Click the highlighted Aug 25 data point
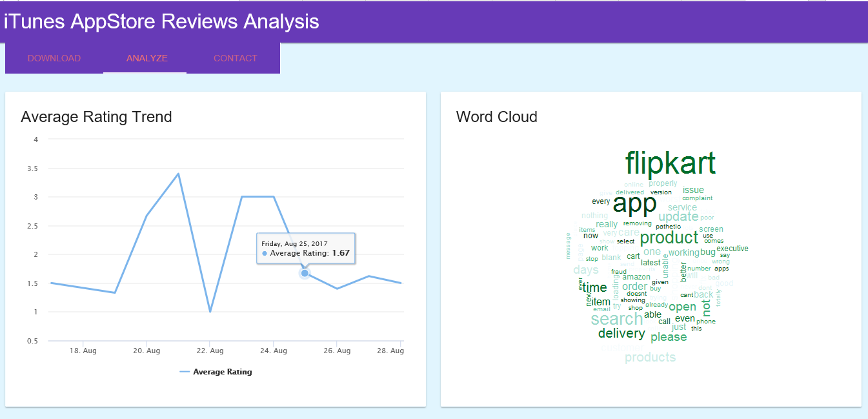 pyautogui.click(x=305, y=274)
